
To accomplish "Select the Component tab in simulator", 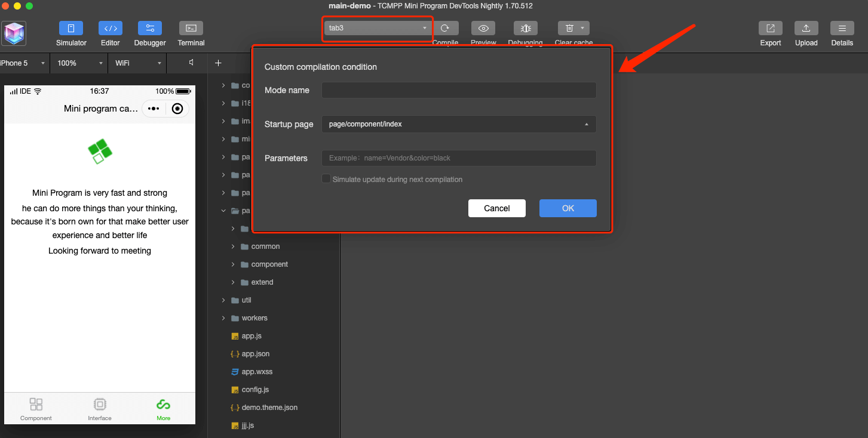I will (36, 409).
